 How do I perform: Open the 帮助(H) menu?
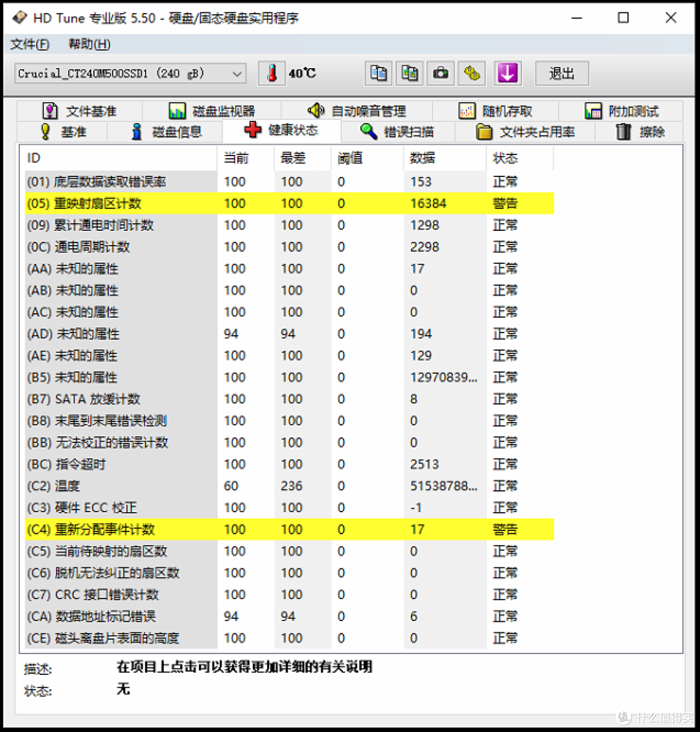(x=87, y=44)
